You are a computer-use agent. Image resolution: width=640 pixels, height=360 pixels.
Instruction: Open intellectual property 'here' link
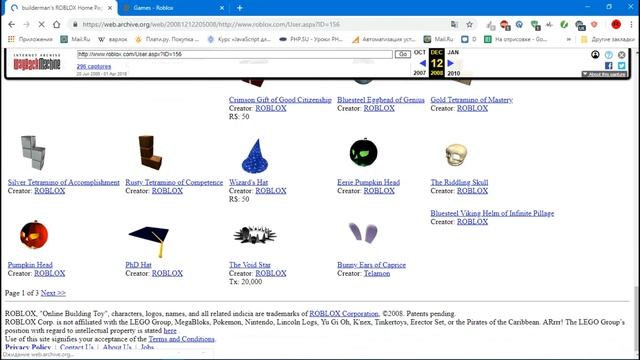[x=170, y=330]
